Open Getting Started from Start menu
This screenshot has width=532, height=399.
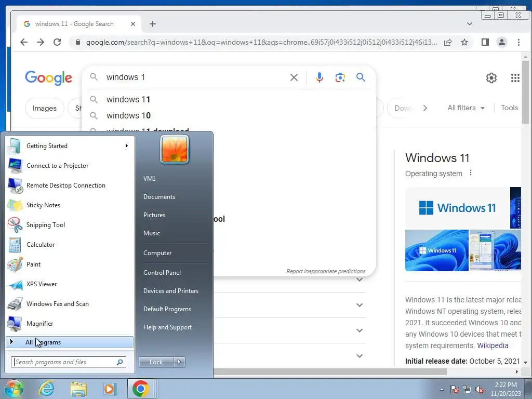click(70, 146)
